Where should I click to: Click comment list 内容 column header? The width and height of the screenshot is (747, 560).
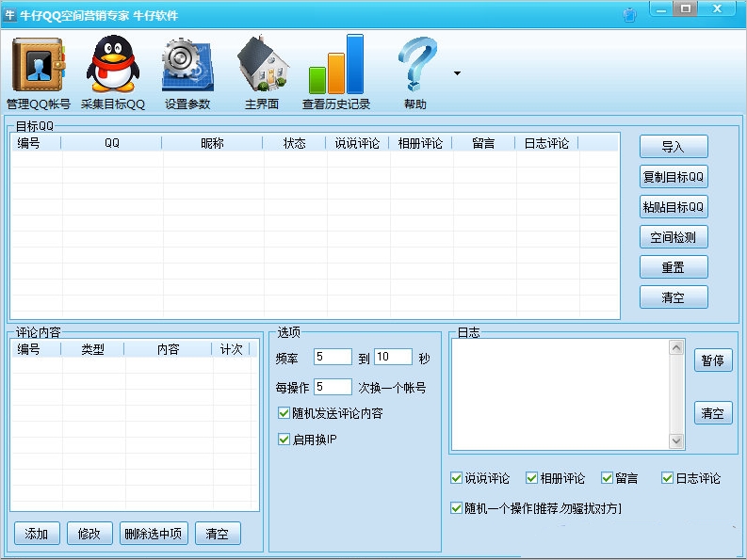169,349
